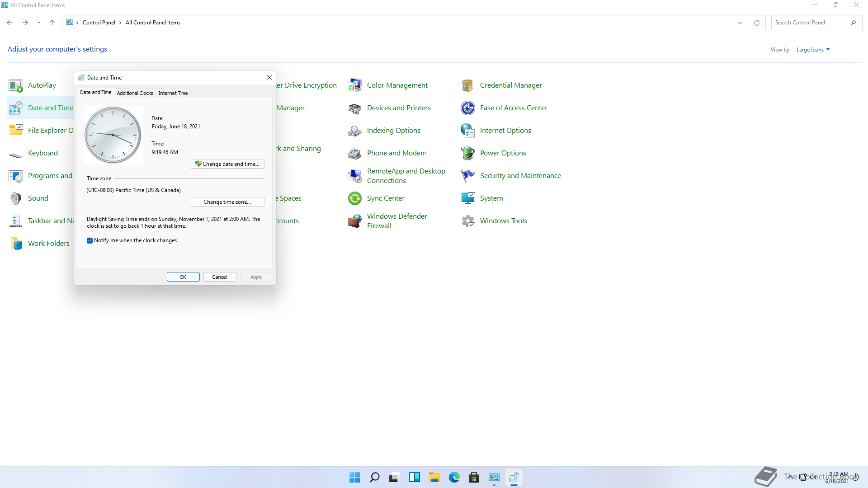The image size is (868, 488).
Task: Open the Security and Maintenance flag icon
Action: pyautogui.click(x=468, y=176)
